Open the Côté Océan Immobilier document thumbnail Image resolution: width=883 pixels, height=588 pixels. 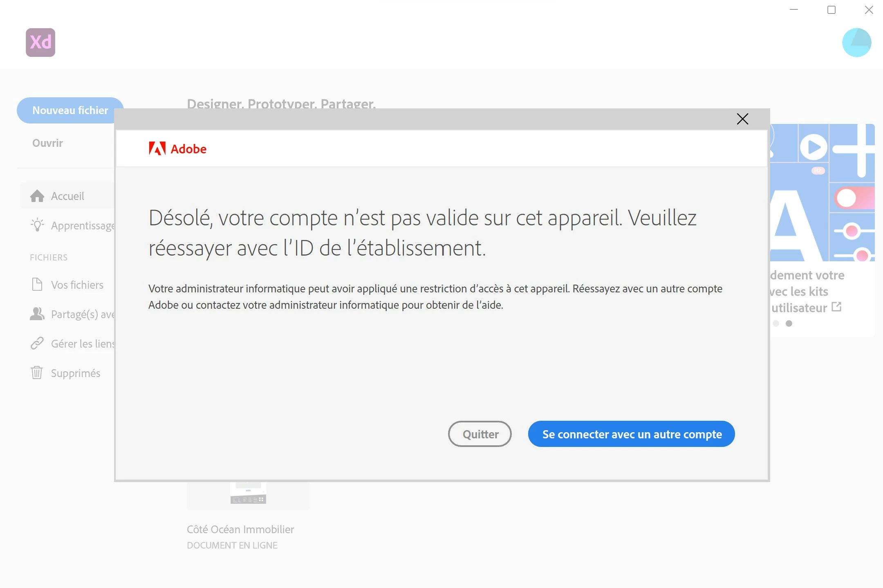point(248,495)
